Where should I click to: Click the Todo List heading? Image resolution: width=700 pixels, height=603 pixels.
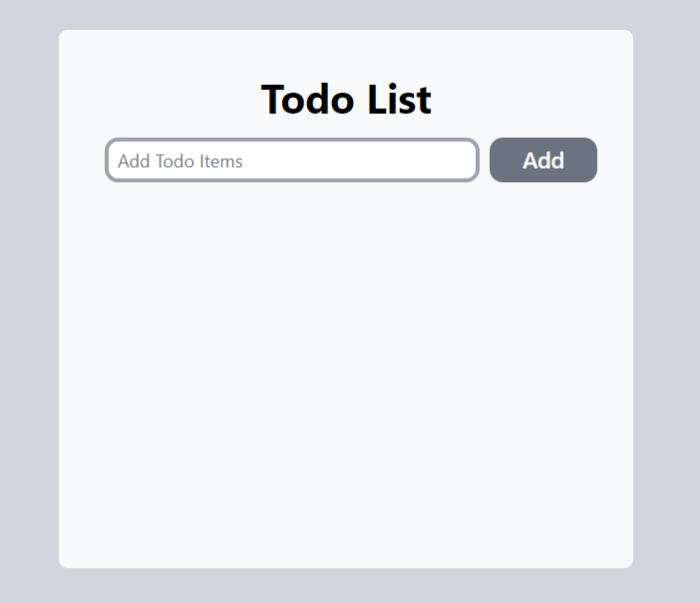[346, 100]
